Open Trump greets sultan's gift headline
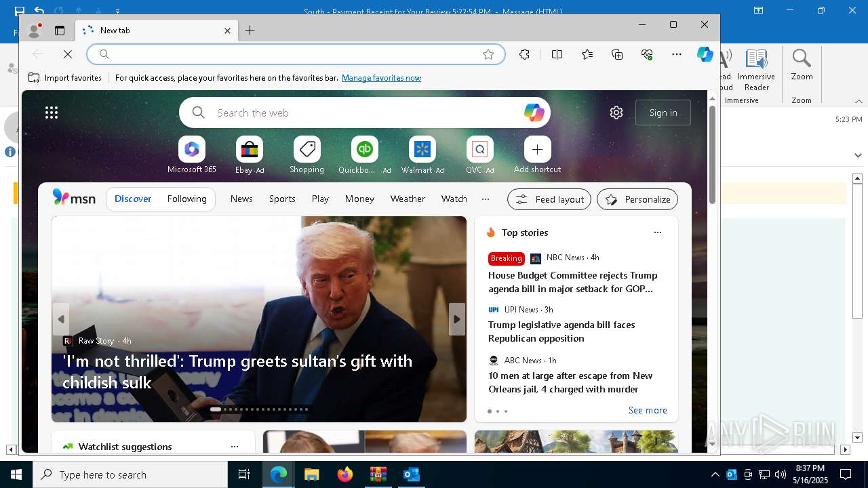Viewport: 868px width, 488px height. pos(237,371)
